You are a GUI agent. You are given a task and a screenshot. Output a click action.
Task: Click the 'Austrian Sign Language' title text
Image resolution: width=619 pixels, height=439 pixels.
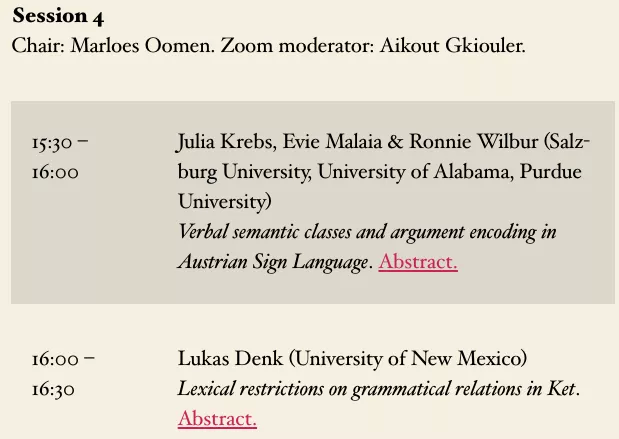point(273,263)
